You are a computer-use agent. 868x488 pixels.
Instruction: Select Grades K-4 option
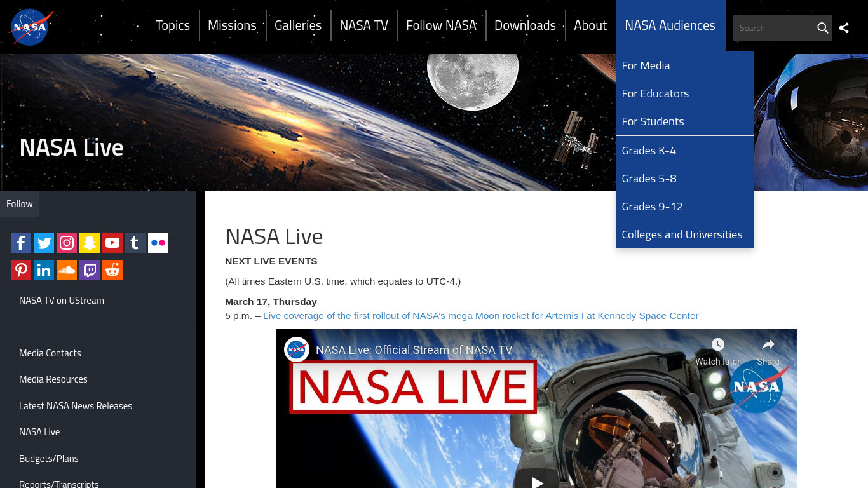click(685, 151)
